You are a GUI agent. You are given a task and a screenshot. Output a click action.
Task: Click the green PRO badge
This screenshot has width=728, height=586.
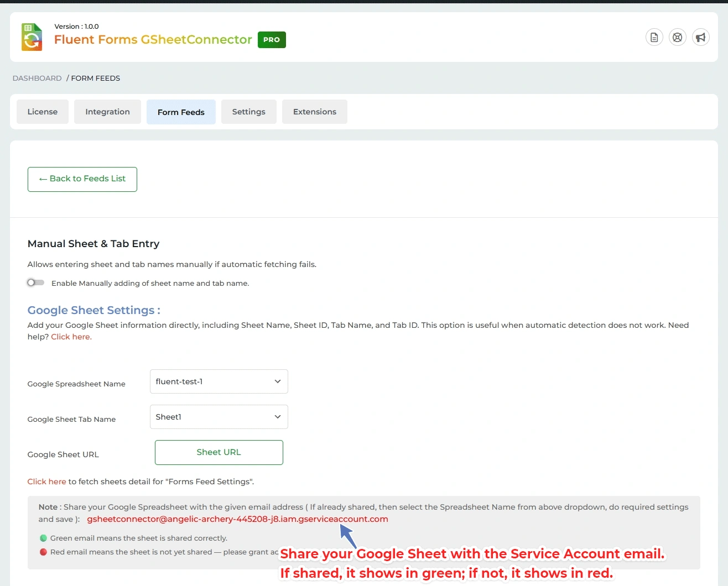pyautogui.click(x=272, y=40)
